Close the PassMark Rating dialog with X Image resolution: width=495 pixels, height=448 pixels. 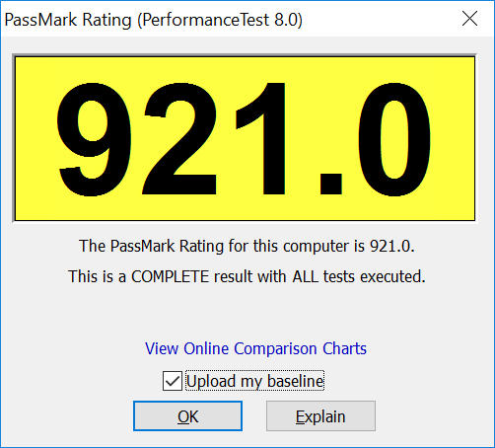pos(469,19)
